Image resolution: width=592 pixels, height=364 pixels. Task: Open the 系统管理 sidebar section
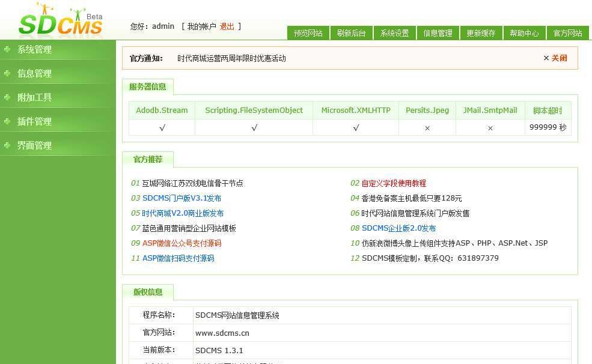coord(34,49)
